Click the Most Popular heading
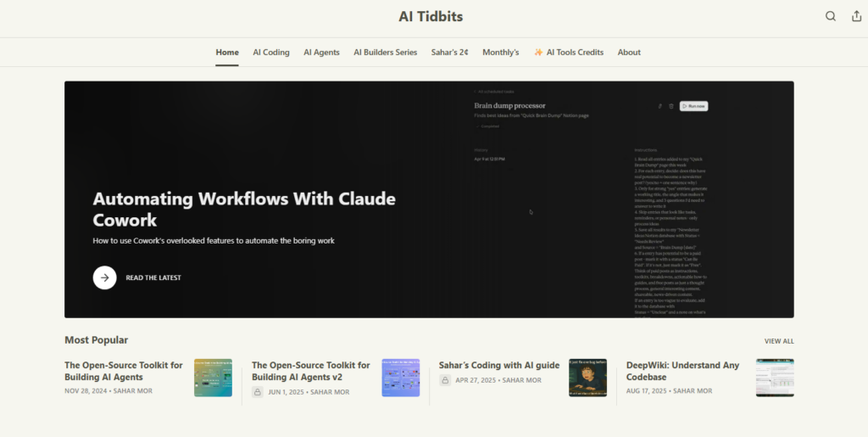Screen dimensions: 868x437 [x=97, y=340]
